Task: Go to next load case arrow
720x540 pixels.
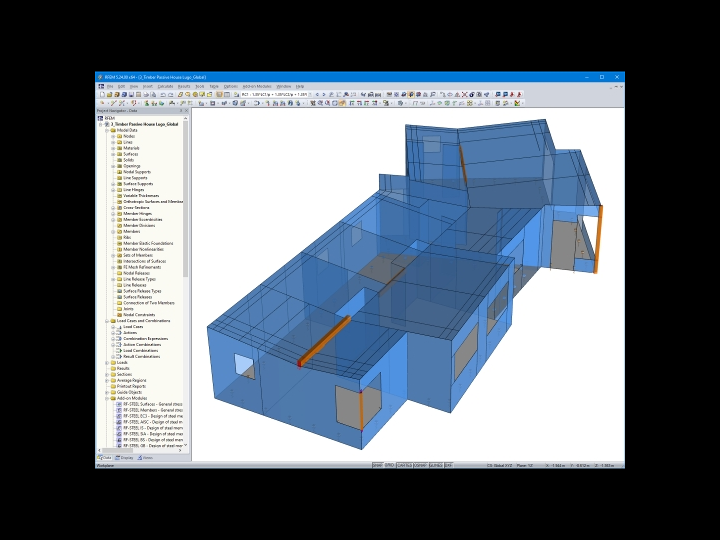Action: (x=324, y=95)
